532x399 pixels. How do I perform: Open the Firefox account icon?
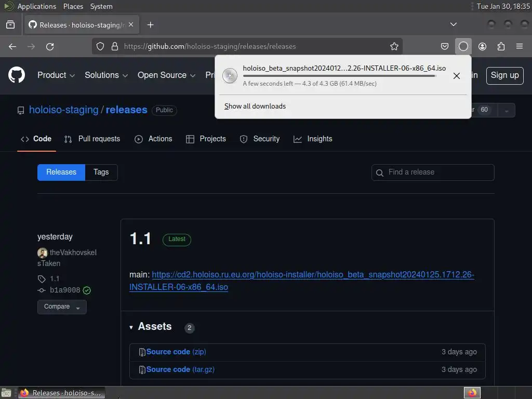[482, 46]
